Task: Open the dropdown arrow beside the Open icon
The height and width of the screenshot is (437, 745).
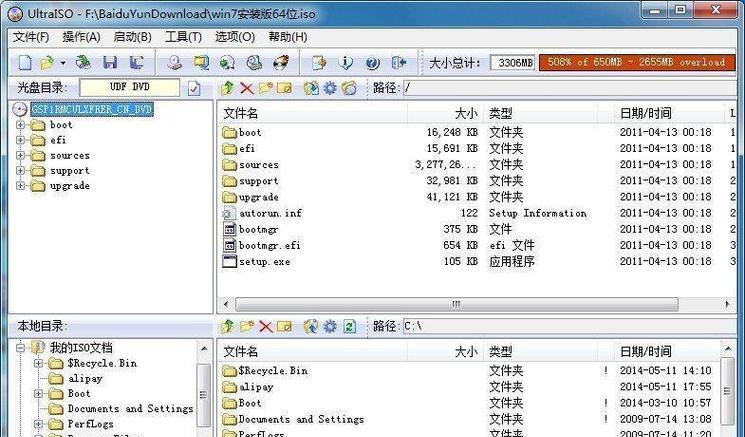Action: click(63, 63)
